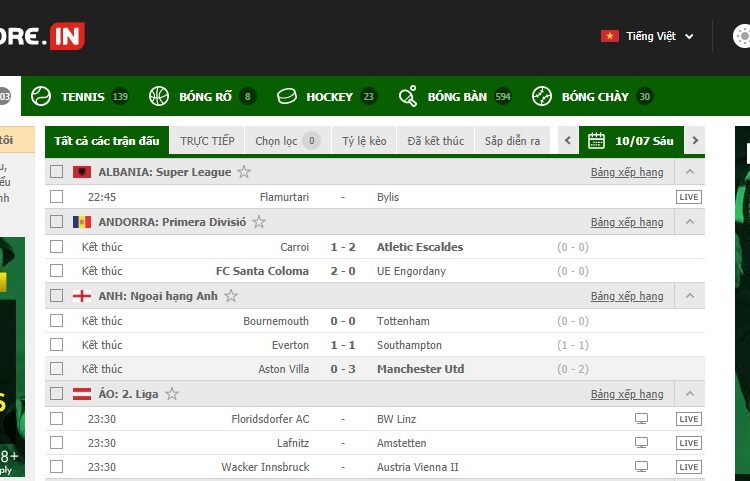The height and width of the screenshot is (481, 750).
Task: Favorite the Albania Super League star
Action: coord(244,172)
